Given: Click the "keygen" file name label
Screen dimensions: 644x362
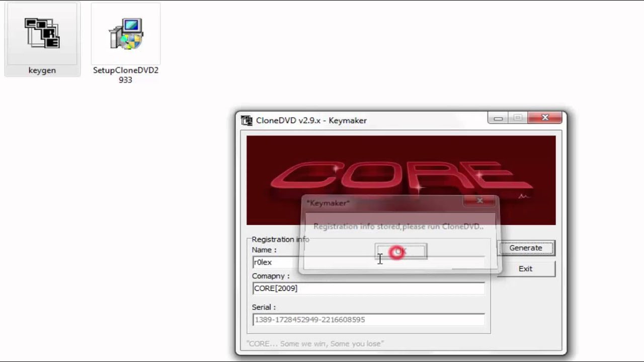Looking at the screenshot, I should (42, 70).
